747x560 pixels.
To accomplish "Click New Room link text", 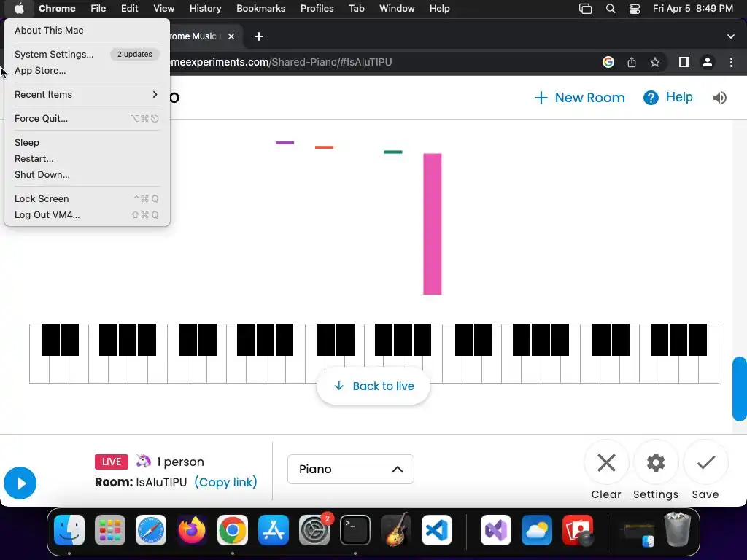I will 589,98.
